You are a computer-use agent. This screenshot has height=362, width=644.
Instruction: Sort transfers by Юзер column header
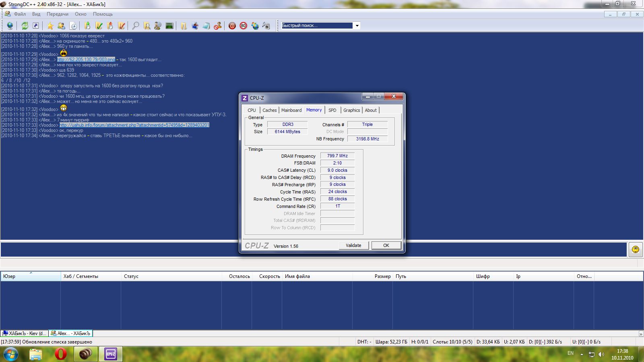coord(31,276)
